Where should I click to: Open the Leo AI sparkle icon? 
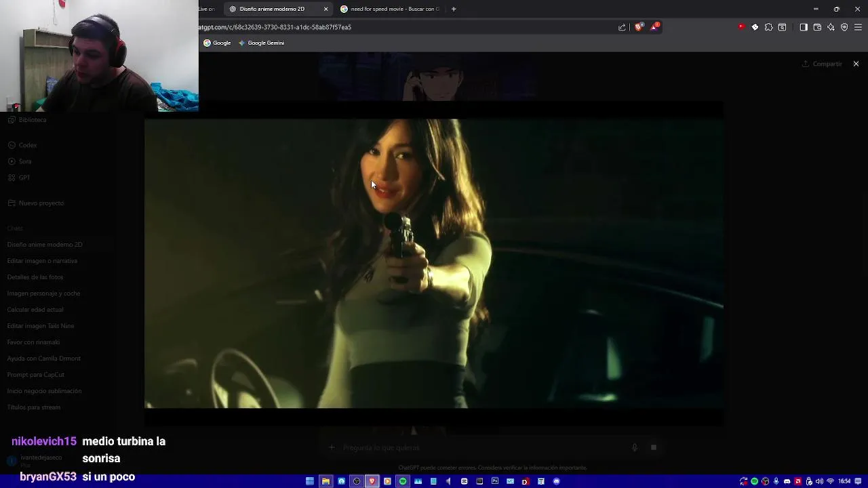pyautogui.click(x=831, y=27)
